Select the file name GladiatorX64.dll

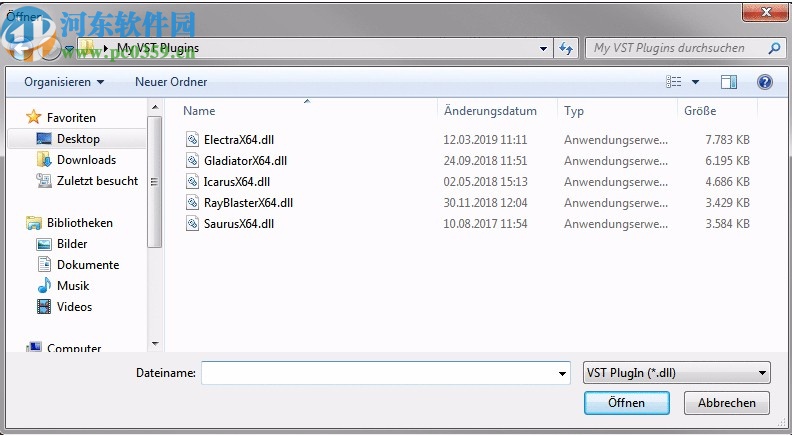(x=245, y=161)
